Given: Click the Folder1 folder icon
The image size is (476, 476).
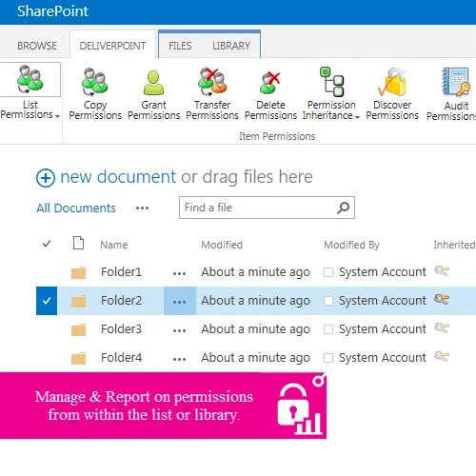Looking at the screenshot, I should pos(78,272).
